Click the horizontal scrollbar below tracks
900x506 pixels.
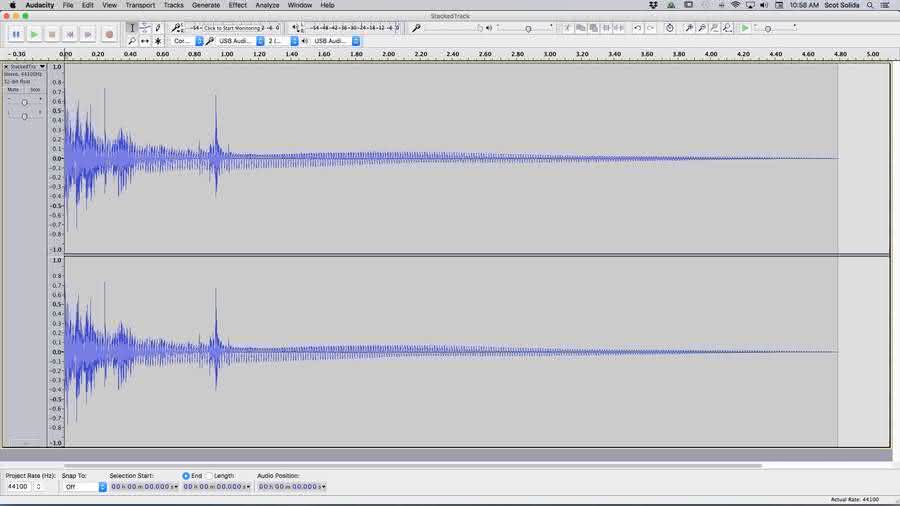click(413, 465)
